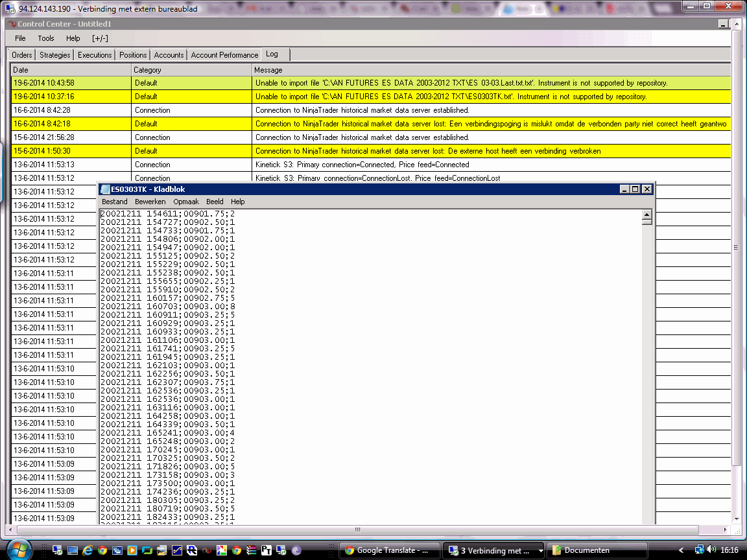This screenshot has width=747, height=560.
Task: Open the blue chart icon in Quick Launch
Action: 177,550
